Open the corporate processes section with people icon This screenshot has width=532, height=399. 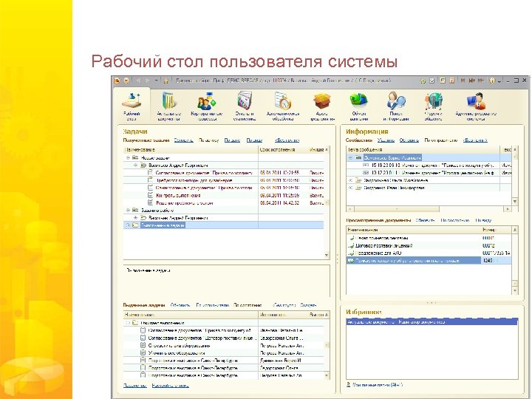pos(207,106)
